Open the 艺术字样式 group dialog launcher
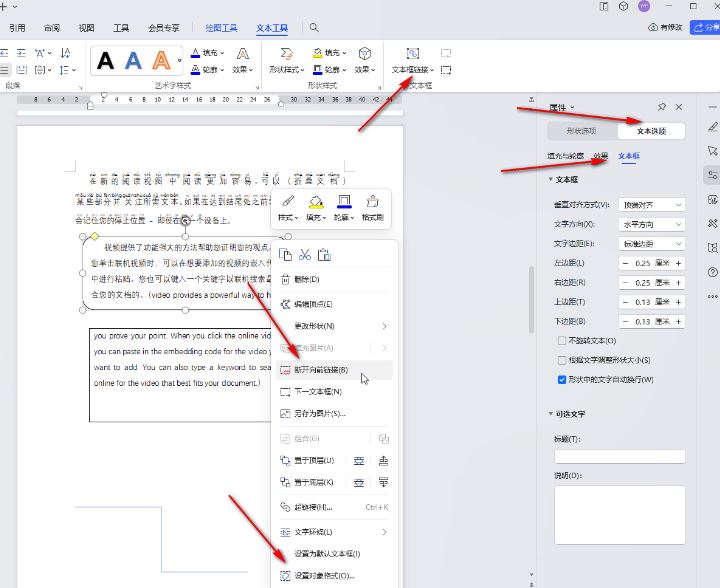Viewport: 720px width, 588px height. [258, 87]
